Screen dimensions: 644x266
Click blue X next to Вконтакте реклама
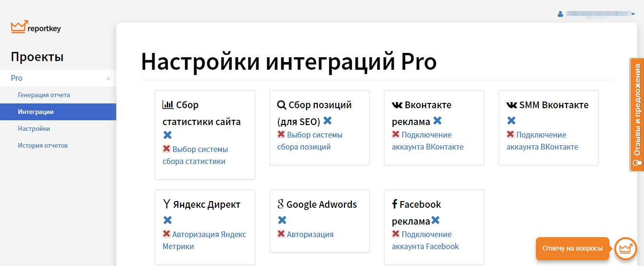click(437, 121)
